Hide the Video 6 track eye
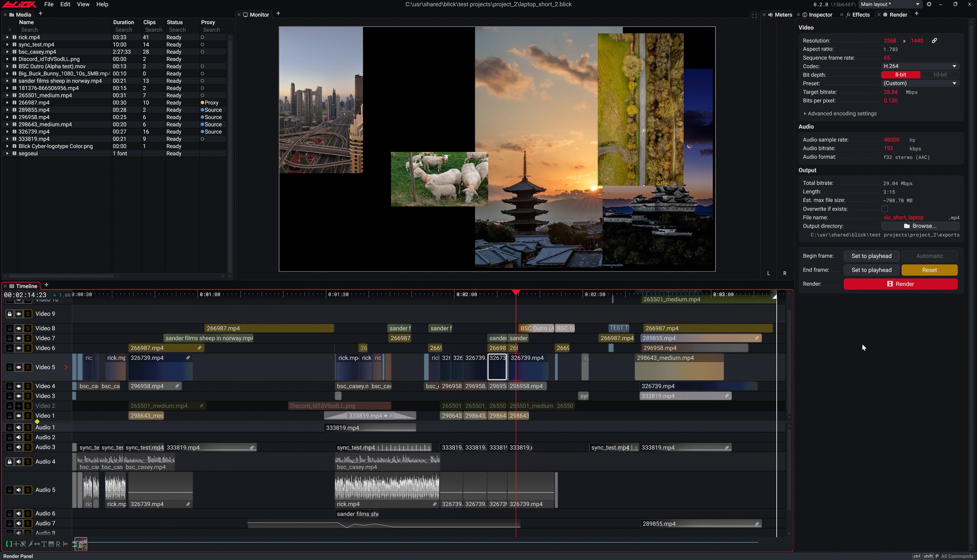977x560 pixels. click(18, 348)
